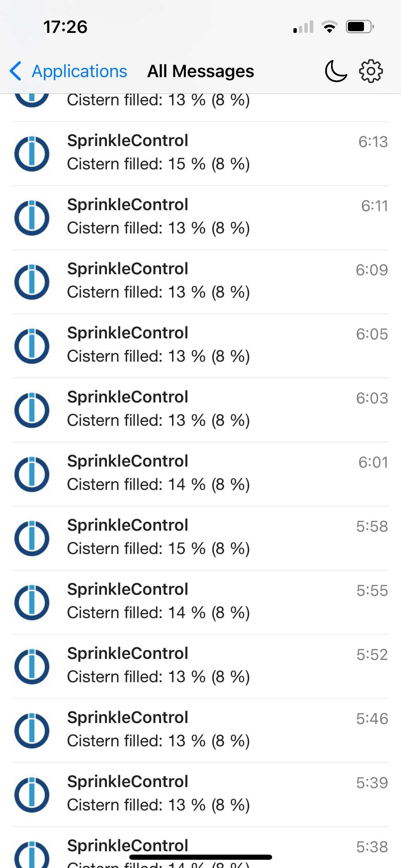The width and height of the screenshot is (401, 868).
Task: Select the 5:38 SprinkleControl message title
Action: [127, 845]
